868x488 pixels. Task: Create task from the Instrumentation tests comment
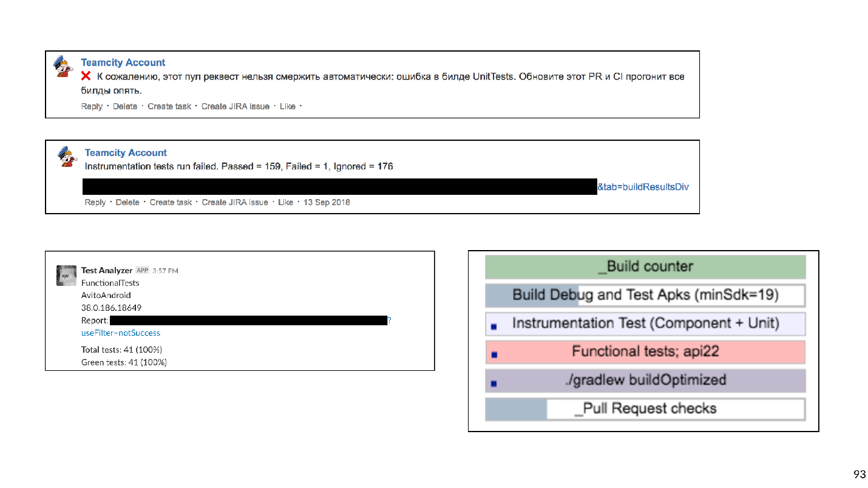171,202
